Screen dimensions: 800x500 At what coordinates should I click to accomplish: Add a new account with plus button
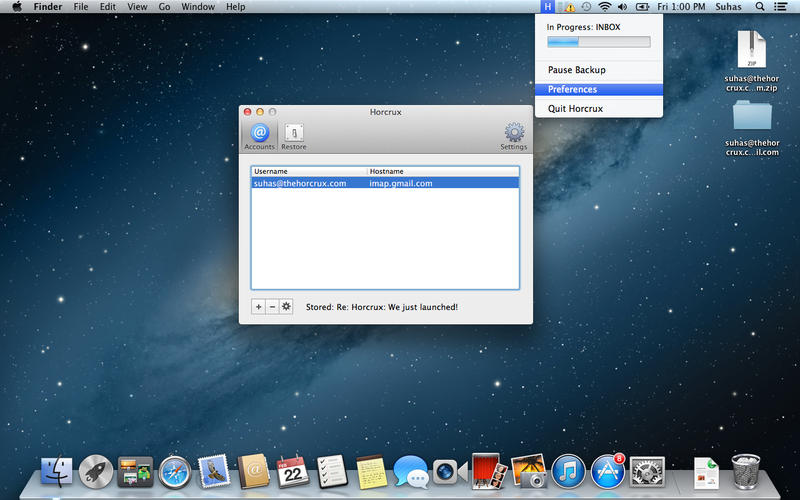[x=258, y=306]
